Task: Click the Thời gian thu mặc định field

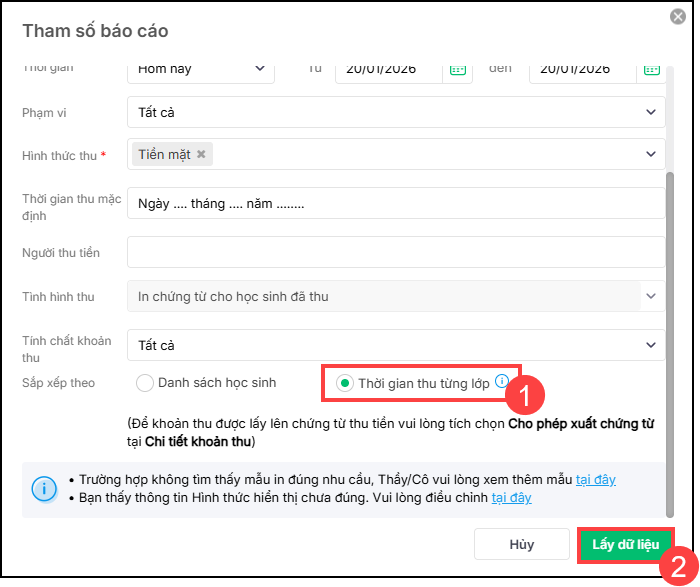Action: [395, 203]
